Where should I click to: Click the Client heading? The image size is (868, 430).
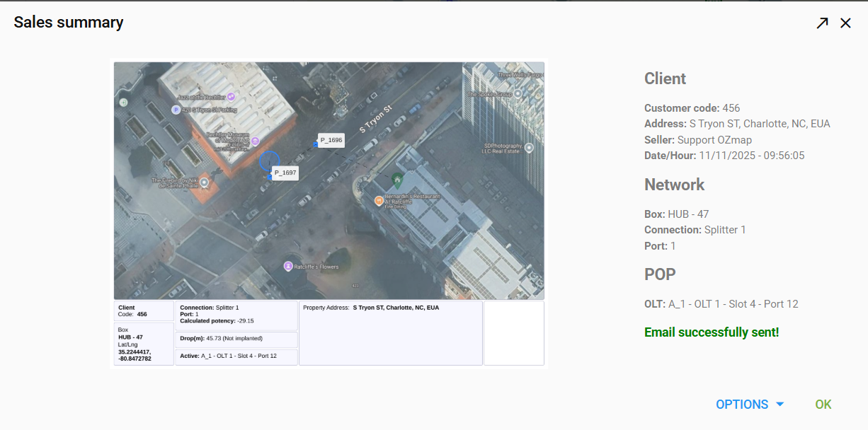click(666, 79)
